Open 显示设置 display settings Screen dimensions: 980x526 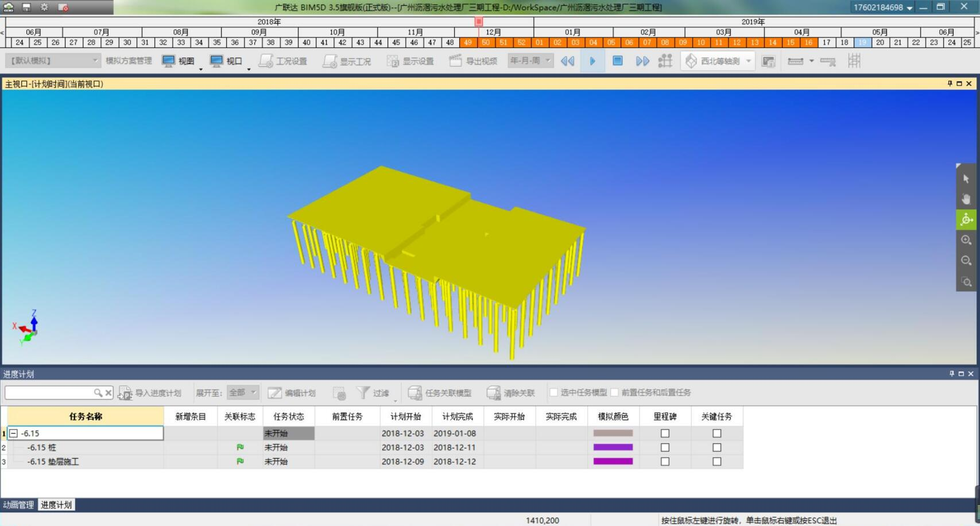click(x=410, y=61)
